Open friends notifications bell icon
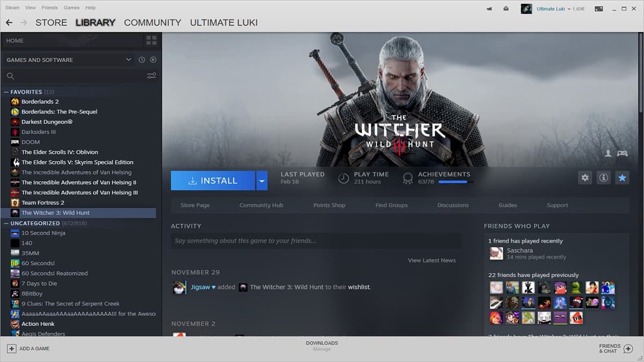 (x=505, y=8)
